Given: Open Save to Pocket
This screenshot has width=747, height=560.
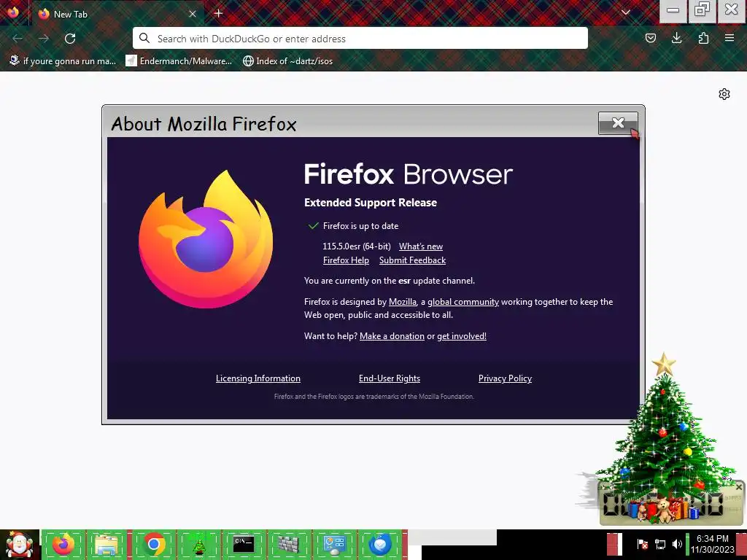Looking at the screenshot, I should pyautogui.click(x=650, y=38).
